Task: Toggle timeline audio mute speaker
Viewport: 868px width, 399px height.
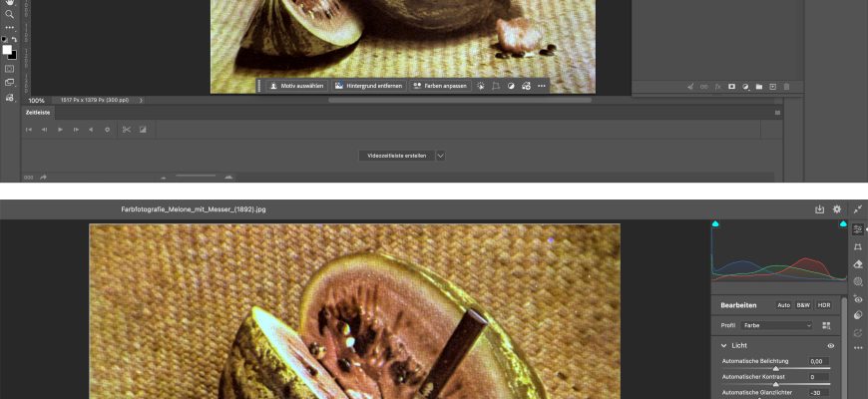Action: (91, 130)
